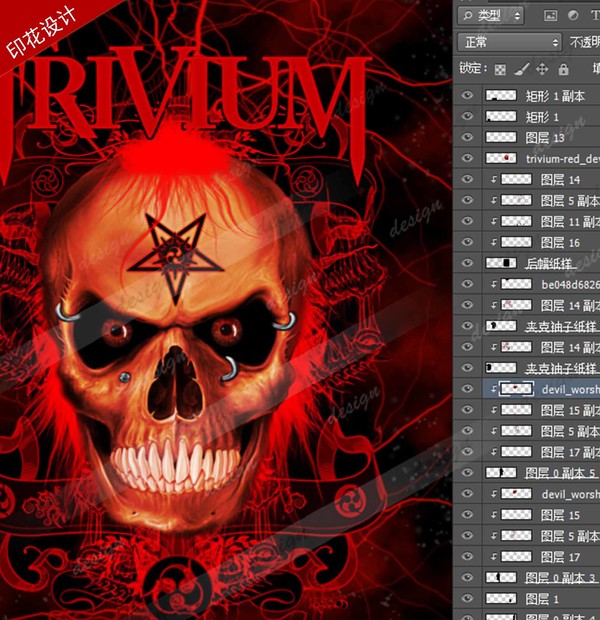Select layer named 图层 14
Image resolution: width=600 pixels, height=620 pixels.
(560, 180)
